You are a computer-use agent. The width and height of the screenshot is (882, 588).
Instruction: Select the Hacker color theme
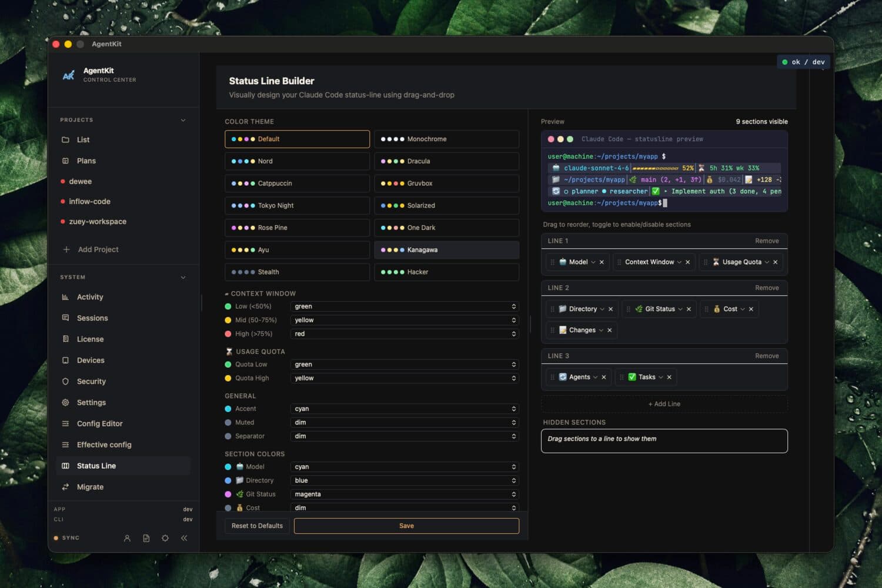446,272
